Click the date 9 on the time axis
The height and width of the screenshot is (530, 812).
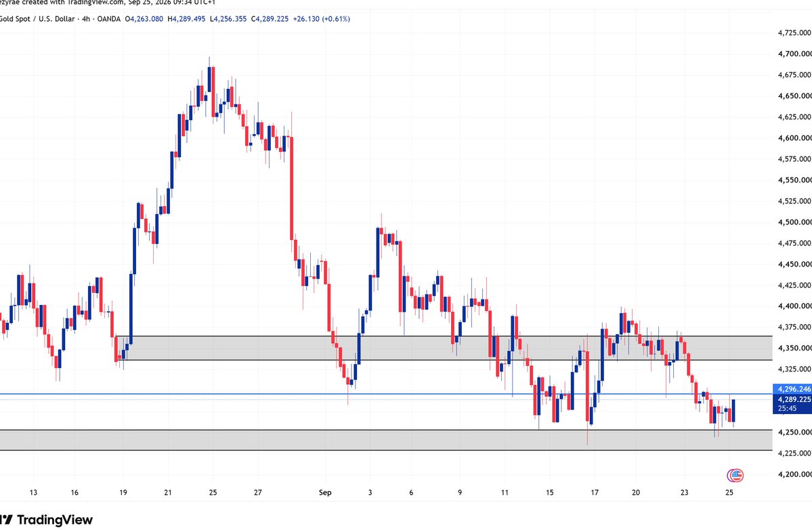point(460,492)
